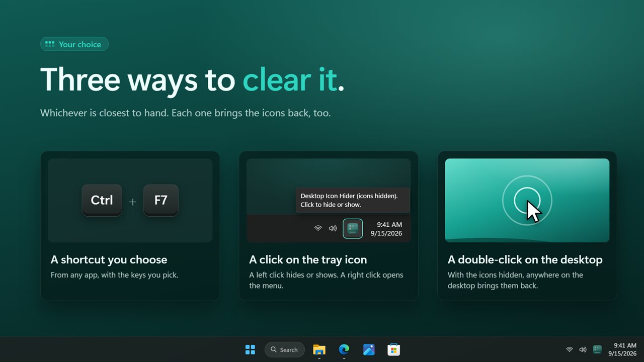This screenshot has width=644, height=362.
Task: Launch Microsoft Edge from the taskbar
Action: pyautogui.click(x=344, y=349)
